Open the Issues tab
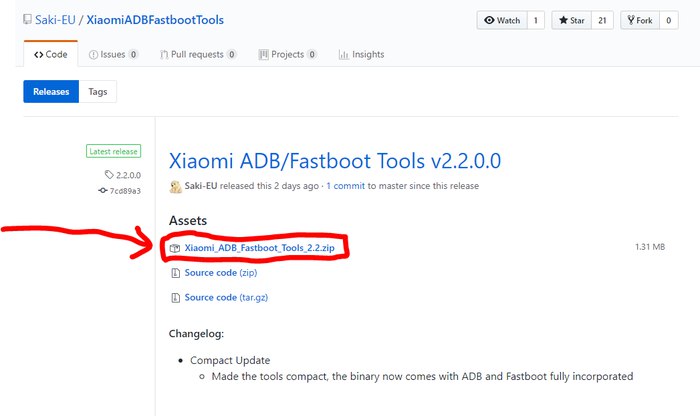 [x=107, y=55]
